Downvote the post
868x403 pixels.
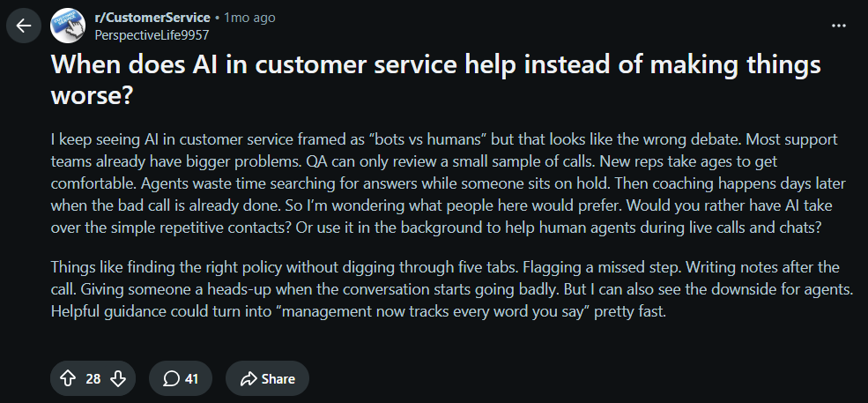tap(118, 378)
